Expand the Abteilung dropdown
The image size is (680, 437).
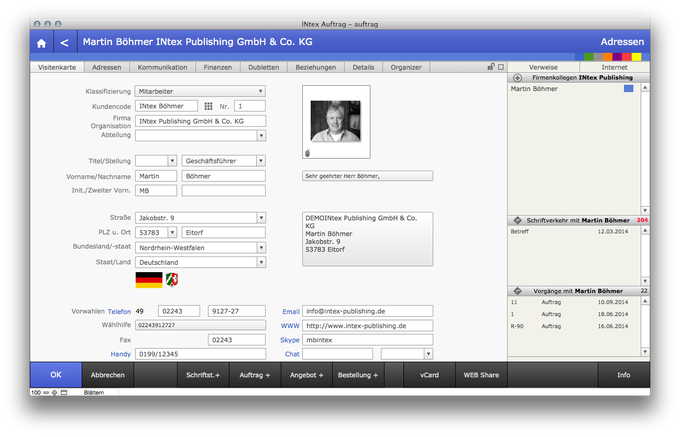tap(261, 136)
